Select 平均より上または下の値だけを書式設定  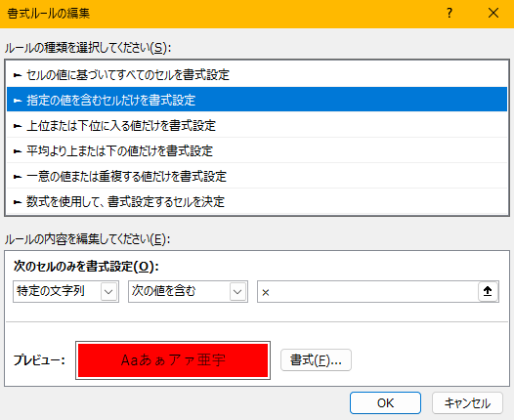[x=257, y=150]
